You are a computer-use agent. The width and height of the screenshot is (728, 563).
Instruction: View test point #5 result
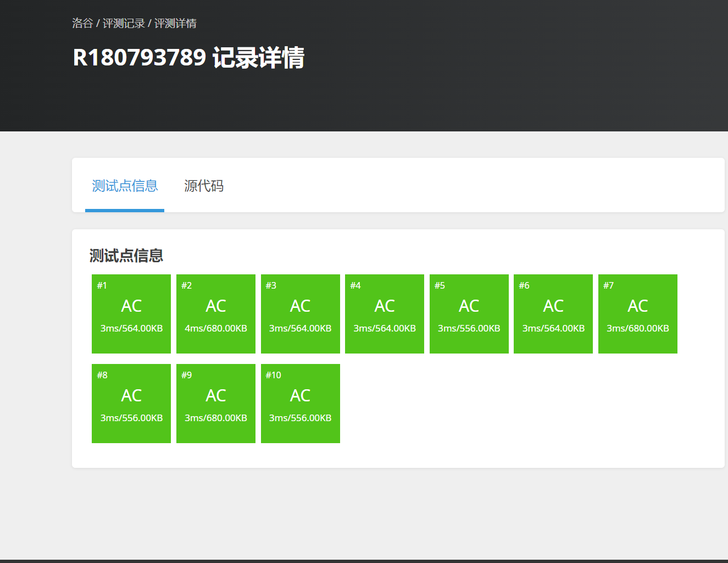[x=469, y=314]
